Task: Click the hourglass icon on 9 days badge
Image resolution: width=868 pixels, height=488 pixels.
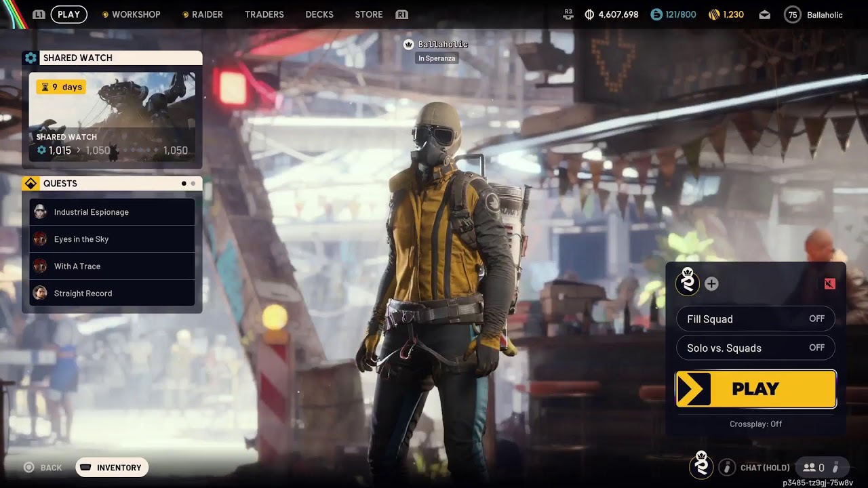Action: 45,87
